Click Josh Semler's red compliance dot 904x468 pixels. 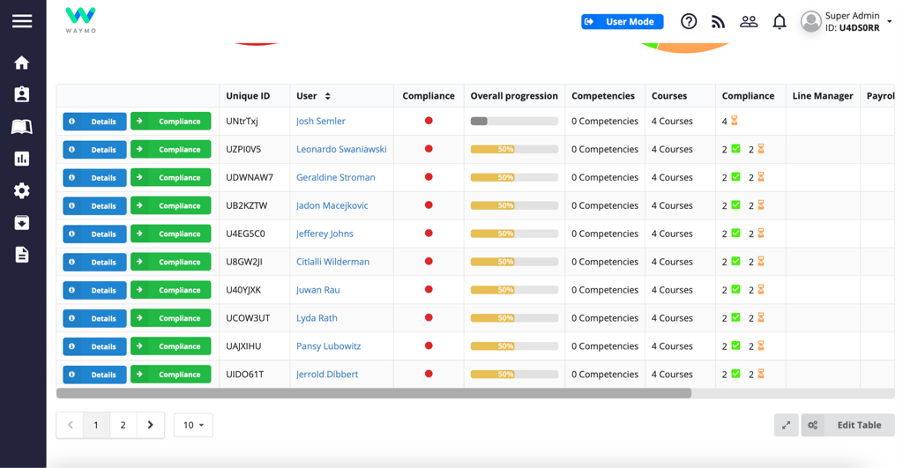click(x=428, y=120)
